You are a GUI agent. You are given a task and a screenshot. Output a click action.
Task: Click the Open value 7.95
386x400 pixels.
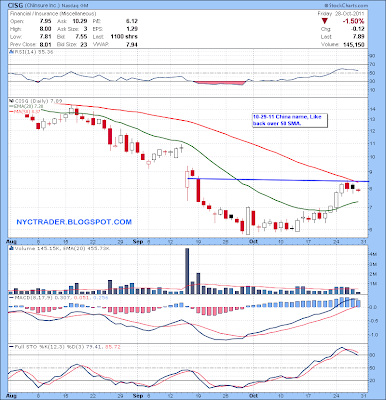coord(45,21)
